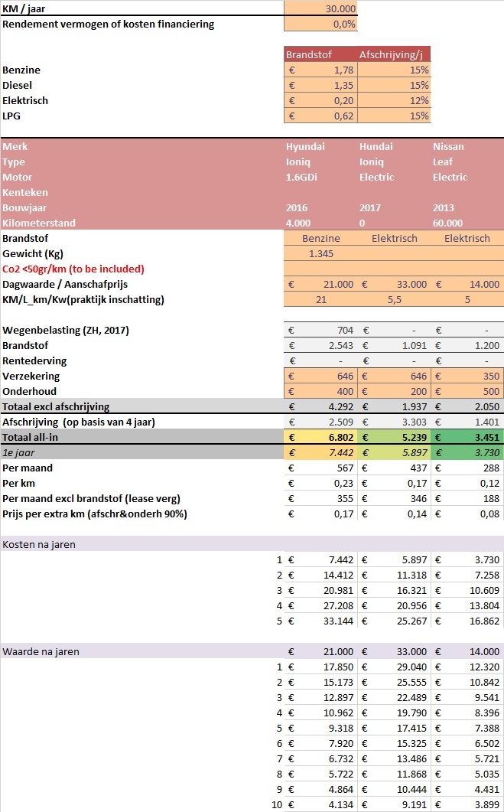Select the Wegenbelasting 704 cell

(x=320, y=330)
